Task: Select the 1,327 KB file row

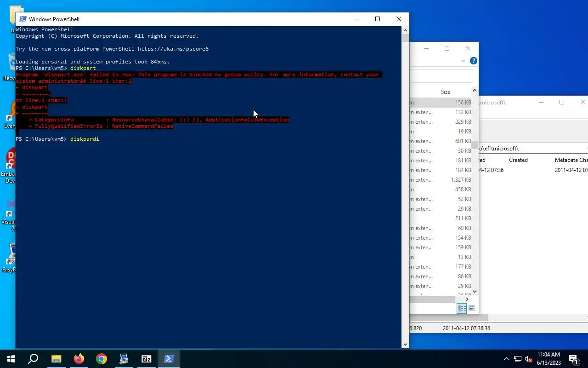Action: coord(440,180)
